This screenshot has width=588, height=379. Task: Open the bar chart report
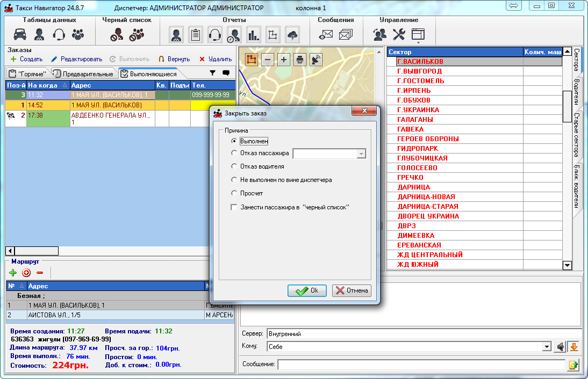point(253,35)
